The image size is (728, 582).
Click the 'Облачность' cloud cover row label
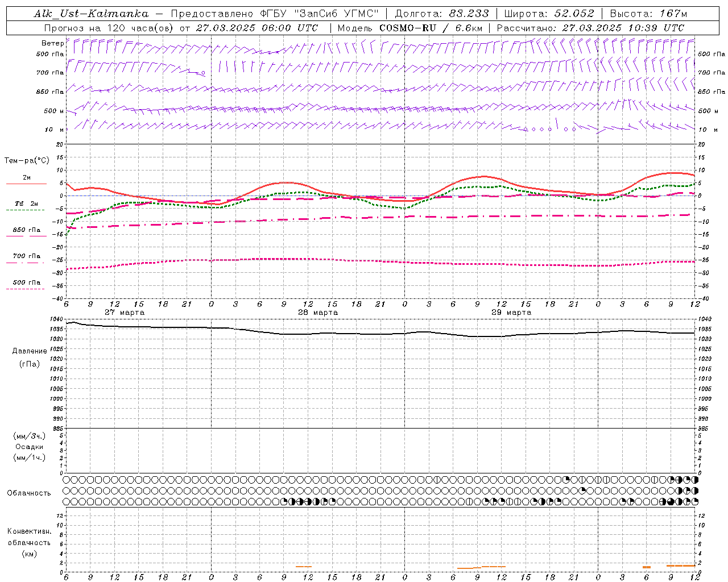(x=29, y=493)
